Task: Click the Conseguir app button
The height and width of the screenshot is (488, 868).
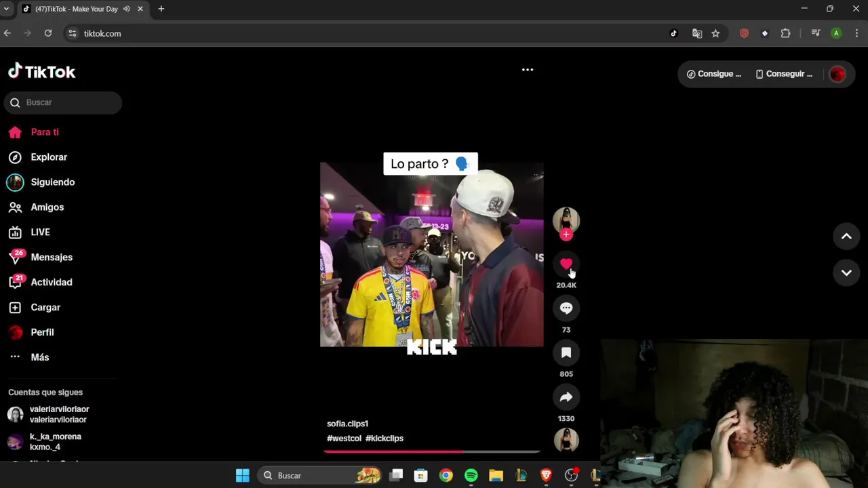Action: click(784, 74)
